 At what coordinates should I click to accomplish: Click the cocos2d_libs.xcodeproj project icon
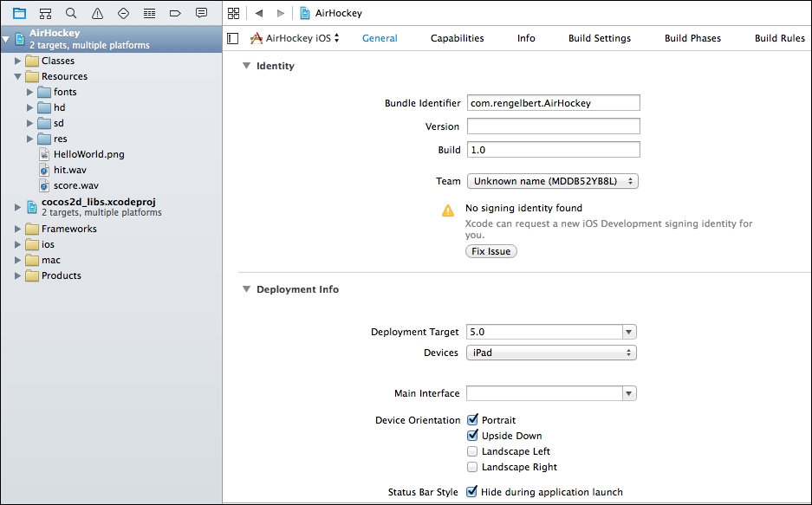point(32,207)
